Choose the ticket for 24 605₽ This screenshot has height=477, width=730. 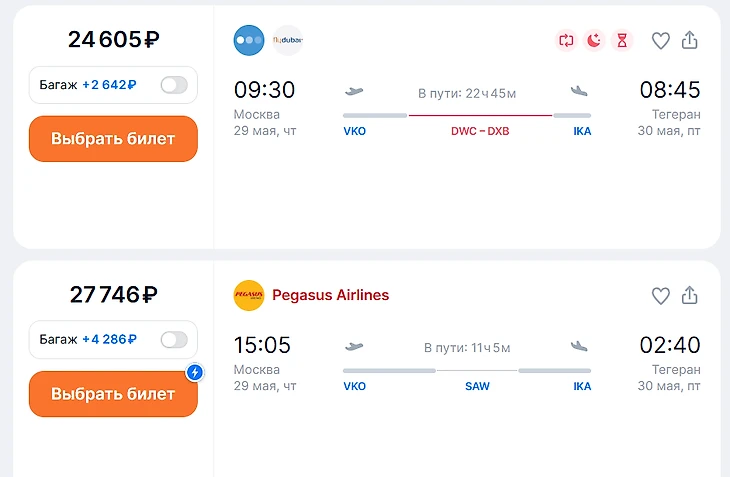coord(113,139)
